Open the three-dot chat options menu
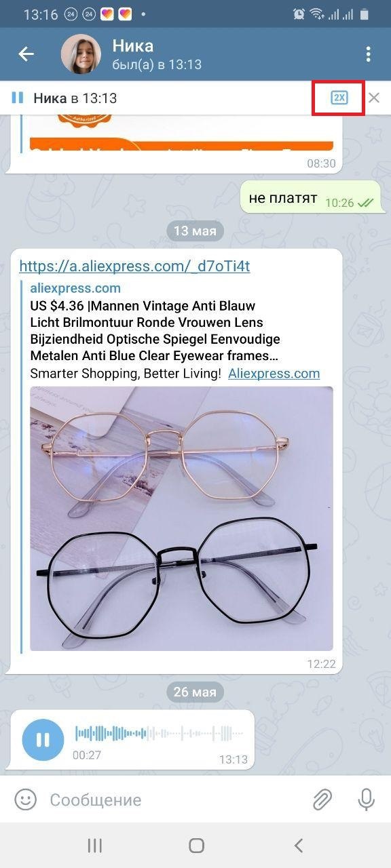 coord(369,54)
